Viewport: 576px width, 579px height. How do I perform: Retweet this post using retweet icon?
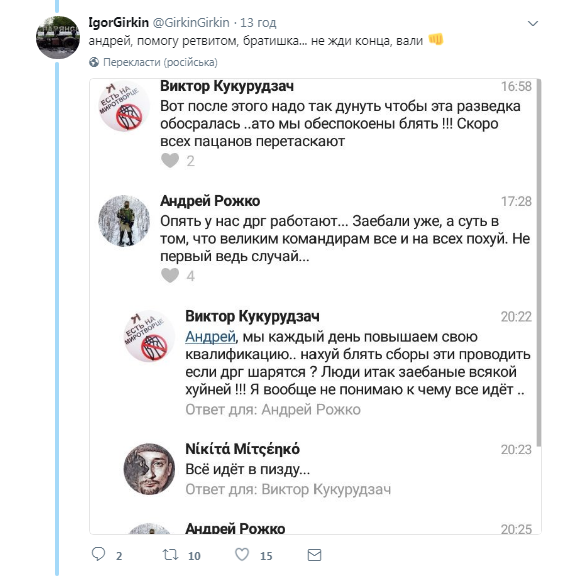tap(171, 555)
